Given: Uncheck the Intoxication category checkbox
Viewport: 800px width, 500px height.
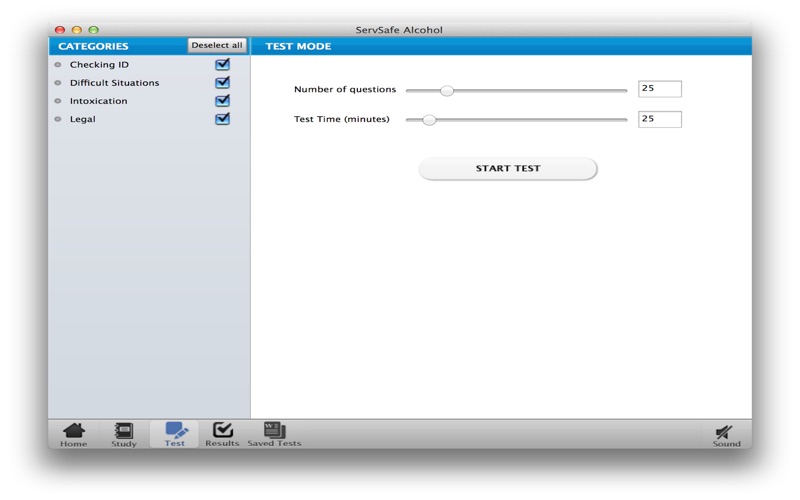Looking at the screenshot, I should 222,101.
